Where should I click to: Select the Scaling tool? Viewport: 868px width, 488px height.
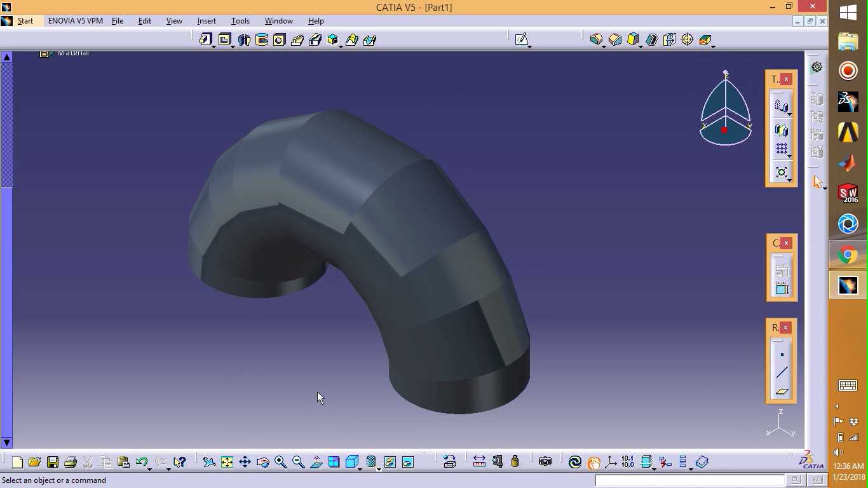pos(782,172)
